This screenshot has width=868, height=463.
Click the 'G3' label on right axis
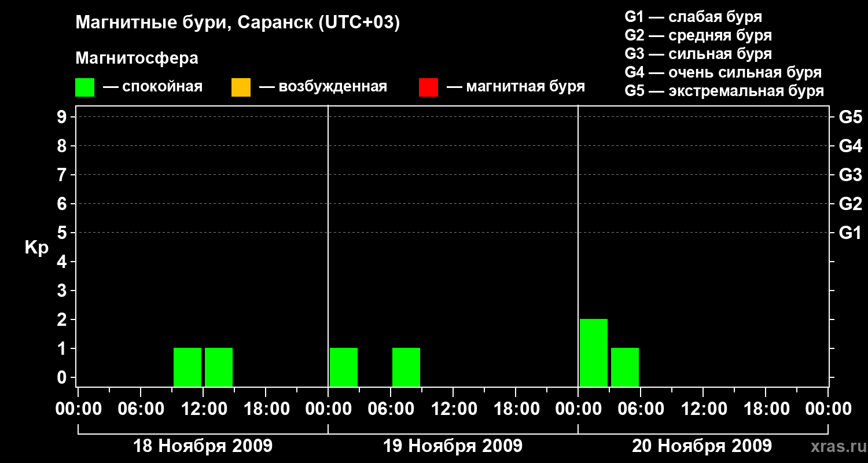851,175
